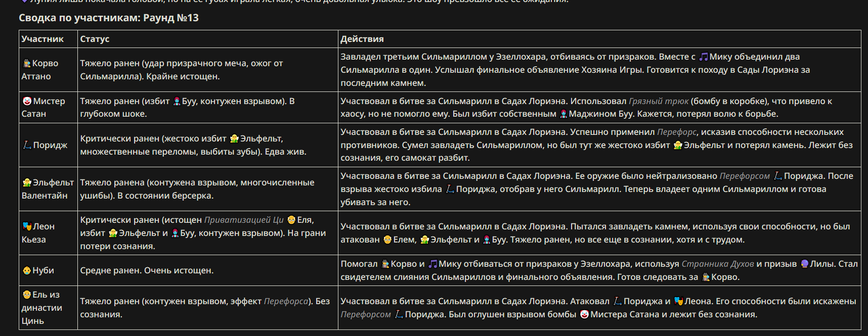
Task: Click the Елем emoji in Леон's actions cell
Action: (387, 239)
